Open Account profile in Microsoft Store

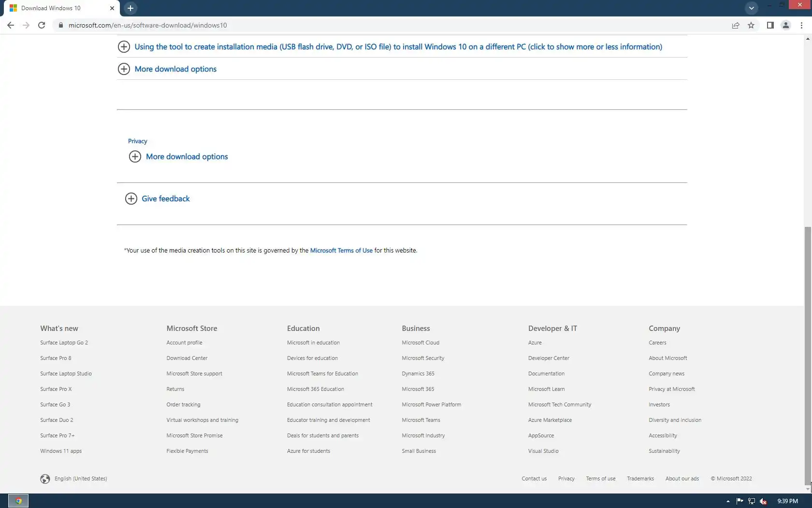tap(184, 343)
